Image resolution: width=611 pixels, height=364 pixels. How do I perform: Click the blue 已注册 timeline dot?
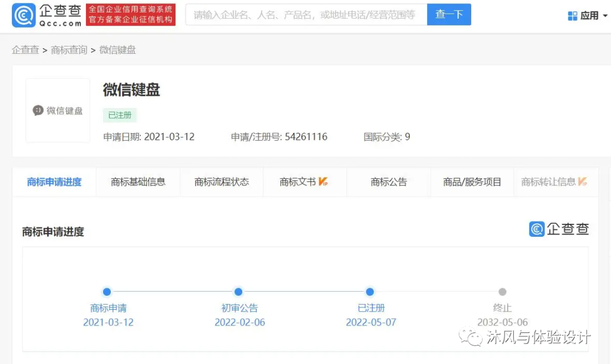[x=370, y=292]
